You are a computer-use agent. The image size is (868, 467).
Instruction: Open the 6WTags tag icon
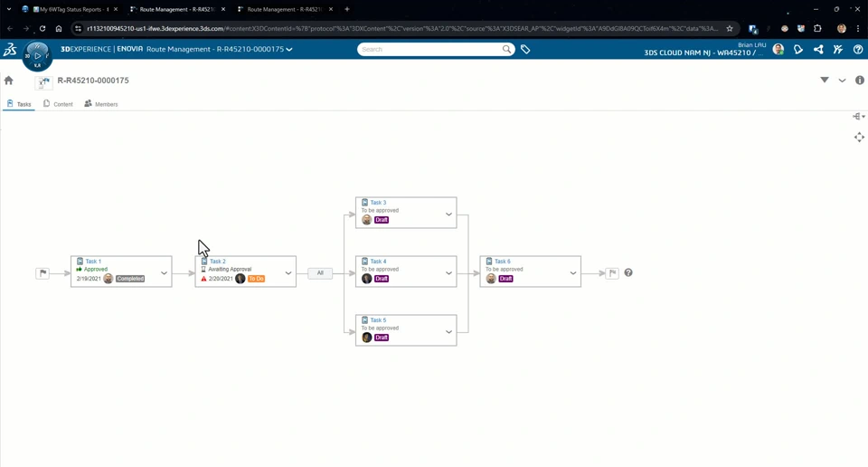pyautogui.click(x=525, y=49)
